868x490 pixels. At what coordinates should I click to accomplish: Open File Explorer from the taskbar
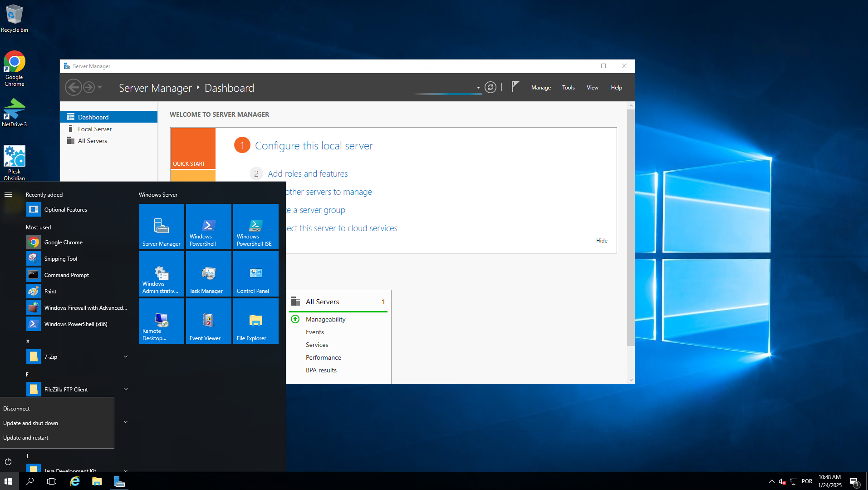pyautogui.click(x=97, y=481)
